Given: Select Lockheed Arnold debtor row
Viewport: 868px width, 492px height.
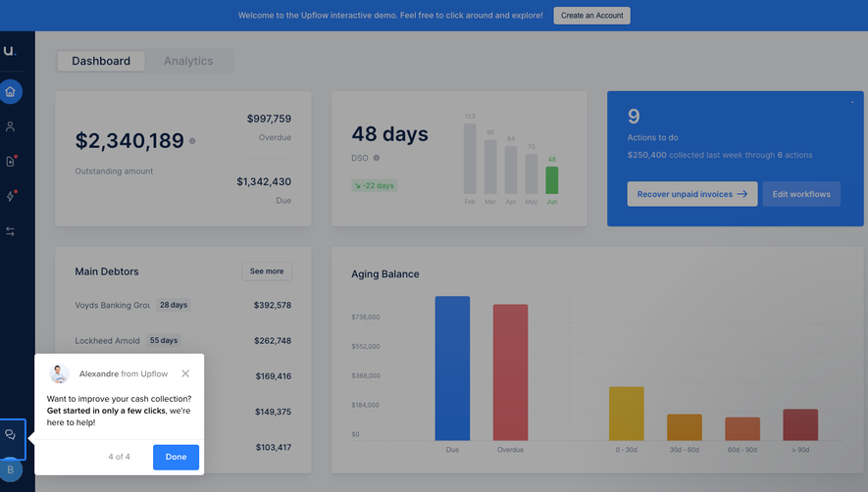Looking at the screenshot, I should tap(183, 340).
